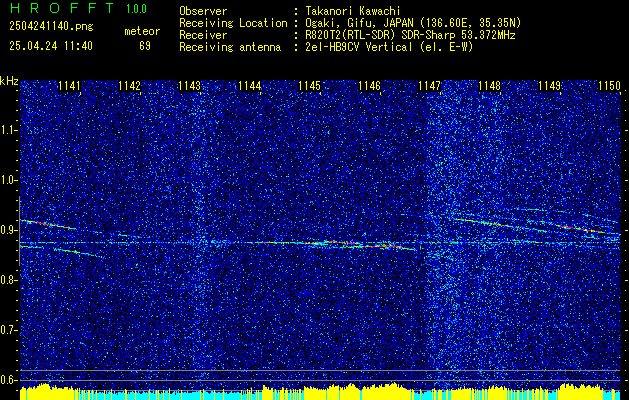Click the Observer field label
This screenshot has height=400, width=629.
pyautogui.click(x=203, y=11)
